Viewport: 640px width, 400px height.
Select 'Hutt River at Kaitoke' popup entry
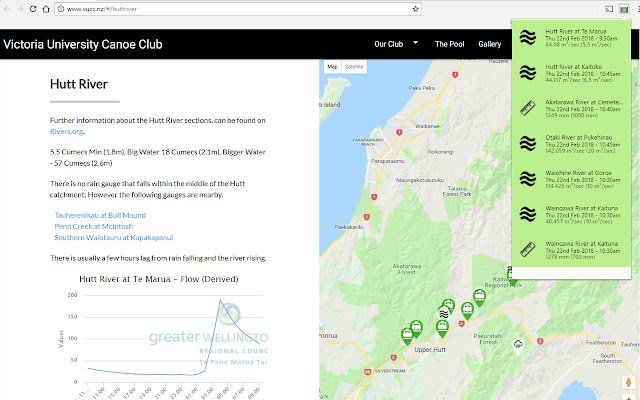coord(571,73)
